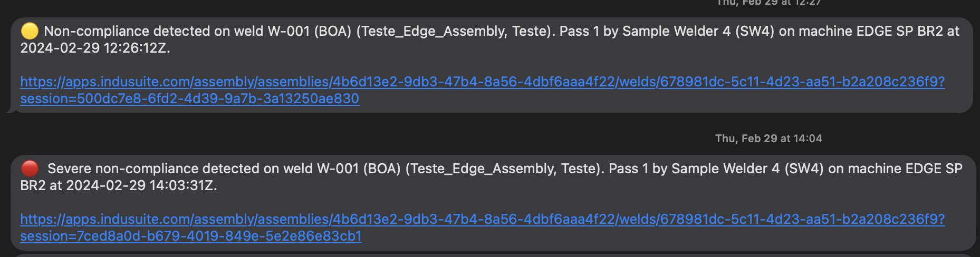Click 'W-001 (BOA)' in the severe alert message
Image resolution: width=980 pixels, height=257 pixels.
[x=359, y=169]
